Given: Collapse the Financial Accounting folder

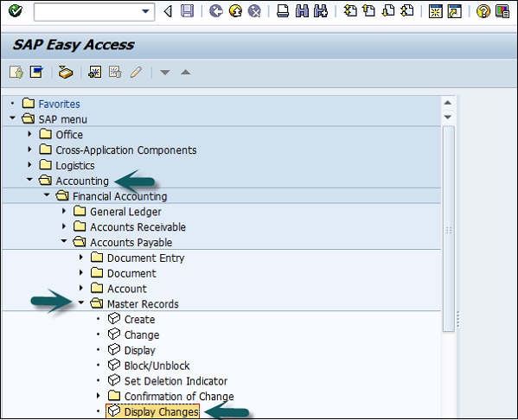Looking at the screenshot, I should (47, 195).
